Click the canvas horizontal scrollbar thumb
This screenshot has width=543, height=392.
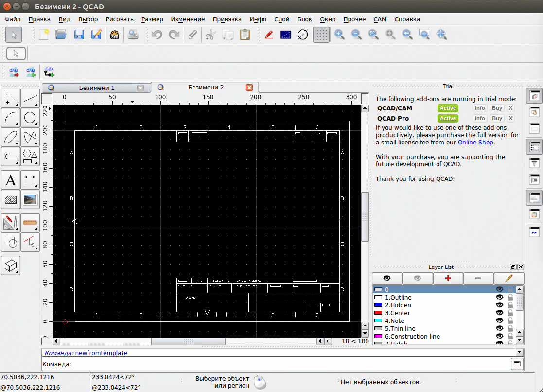coord(189,341)
